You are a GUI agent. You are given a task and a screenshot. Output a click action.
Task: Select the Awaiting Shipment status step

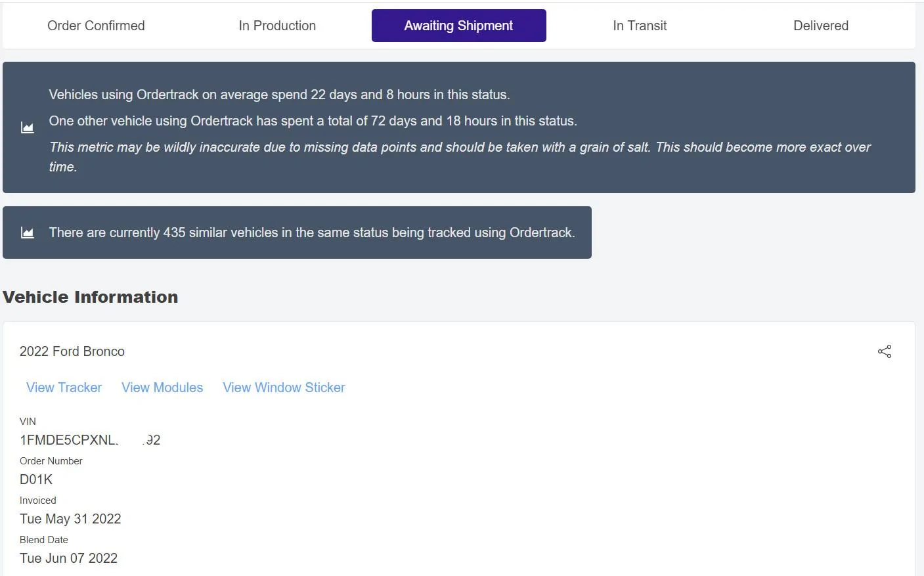click(x=459, y=26)
